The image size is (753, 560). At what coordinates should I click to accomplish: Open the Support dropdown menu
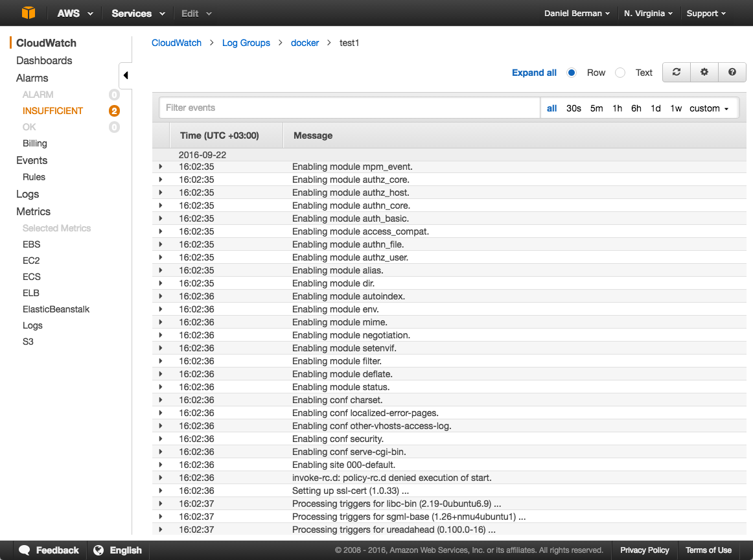(x=706, y=14)
